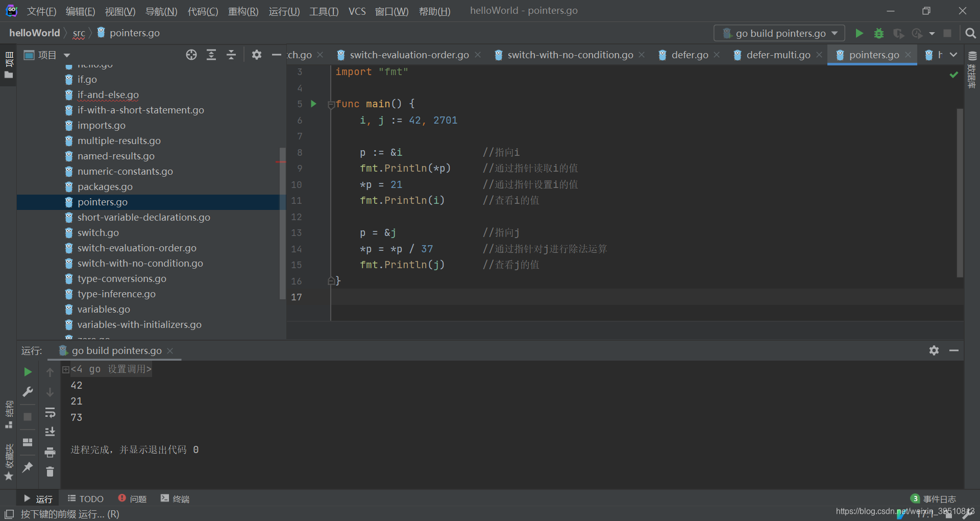The width and height of the screenshot is (980, 521).
Task: Expand more run options arrow
Action: (x=932, y=34)
